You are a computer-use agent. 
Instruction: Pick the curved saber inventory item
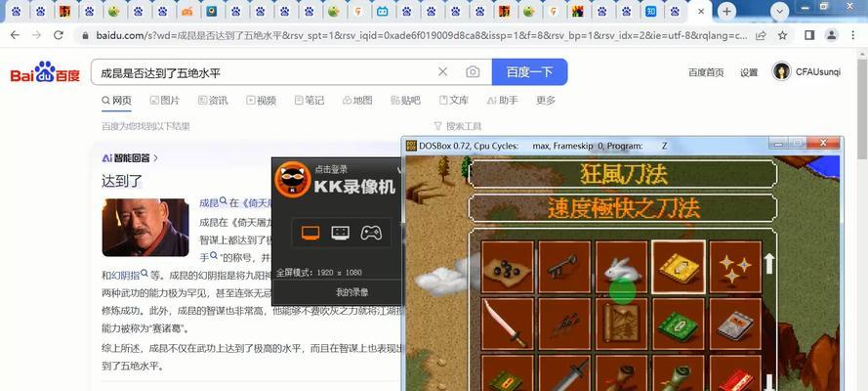coord(507,324)
